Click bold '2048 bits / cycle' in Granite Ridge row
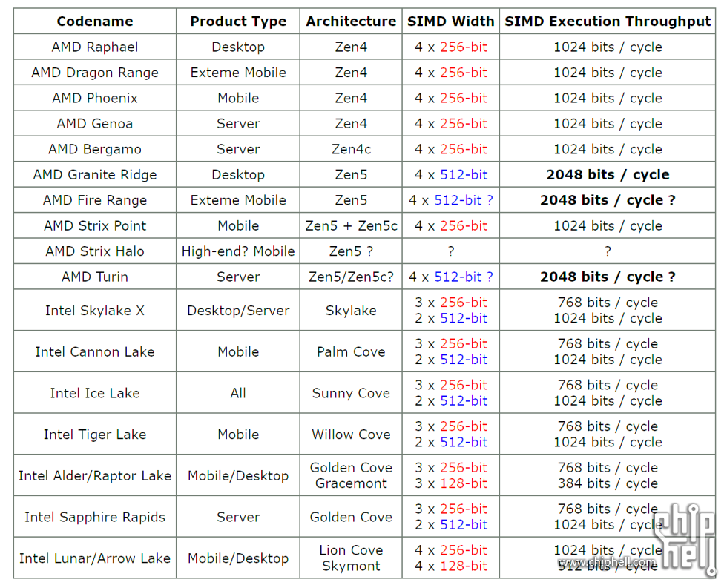Image resolution: width=727 pixels, height=588 pixels. [x=608, y=174]
